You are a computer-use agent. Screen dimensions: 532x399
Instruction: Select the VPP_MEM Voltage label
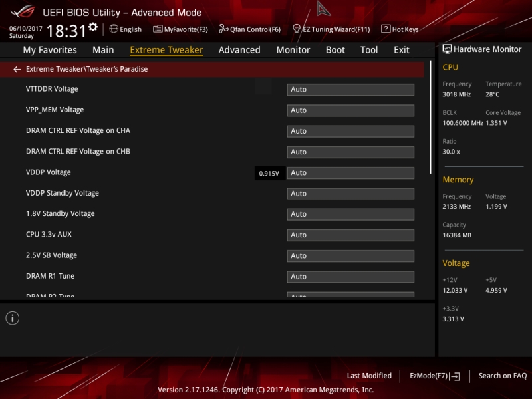click(x=55, y=110)
